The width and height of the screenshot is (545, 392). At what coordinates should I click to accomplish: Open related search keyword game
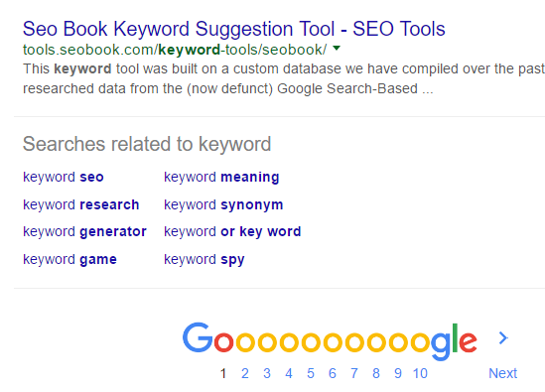click(x=69, y=260)
